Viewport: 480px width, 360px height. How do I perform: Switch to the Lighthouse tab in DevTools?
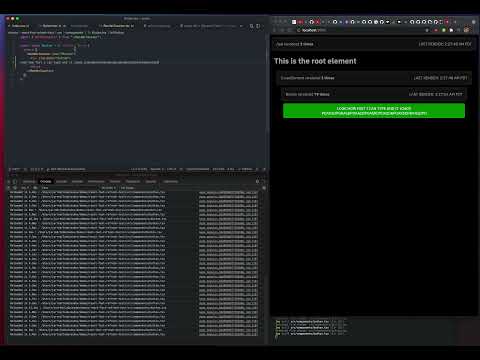tap(171, 181)
